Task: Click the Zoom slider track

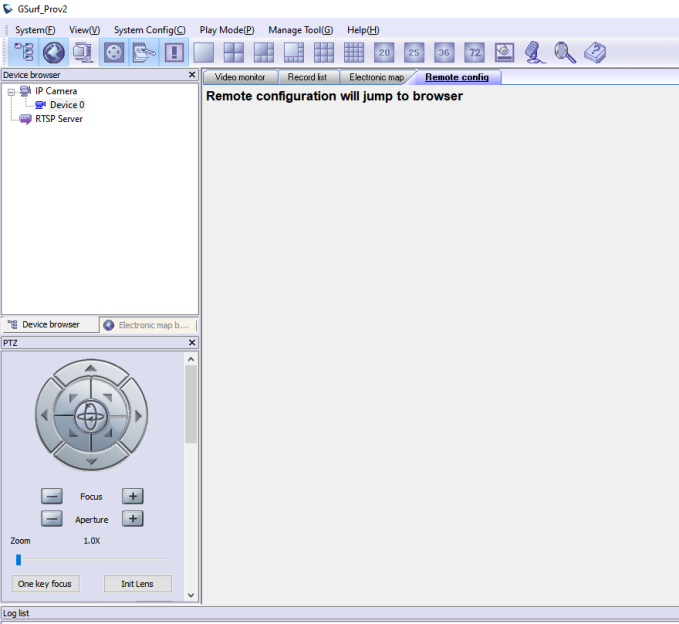Action: tap(92, 560)
